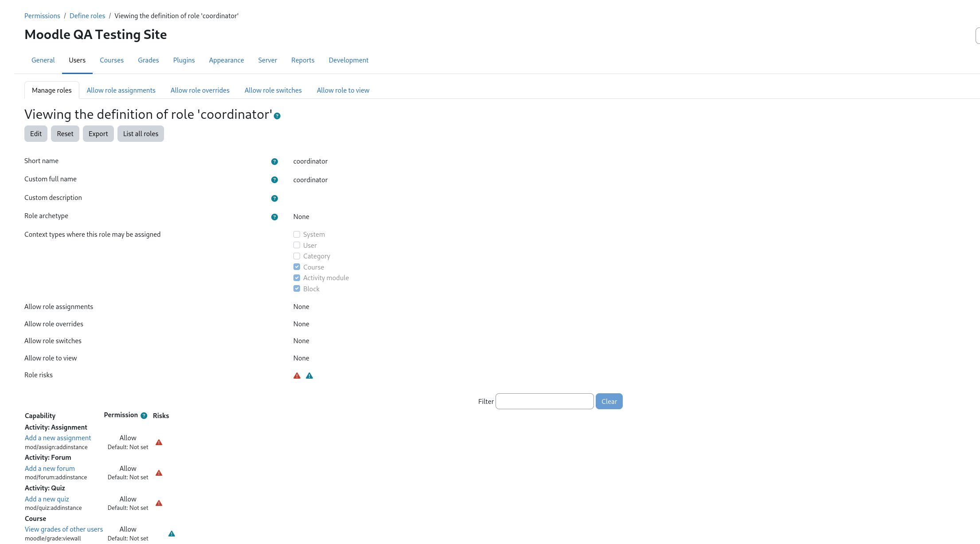Click the mod/assign:addinstance capability text
The width and height of the screenshot is (980, 544).
point(56,447)
